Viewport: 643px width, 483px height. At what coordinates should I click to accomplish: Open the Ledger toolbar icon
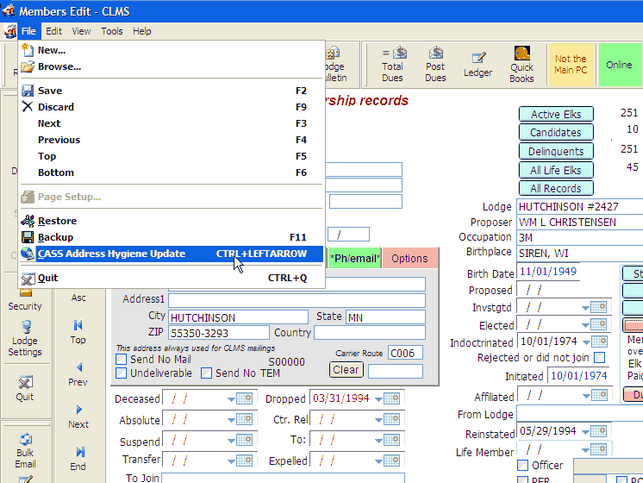click(x=478, y=64)
